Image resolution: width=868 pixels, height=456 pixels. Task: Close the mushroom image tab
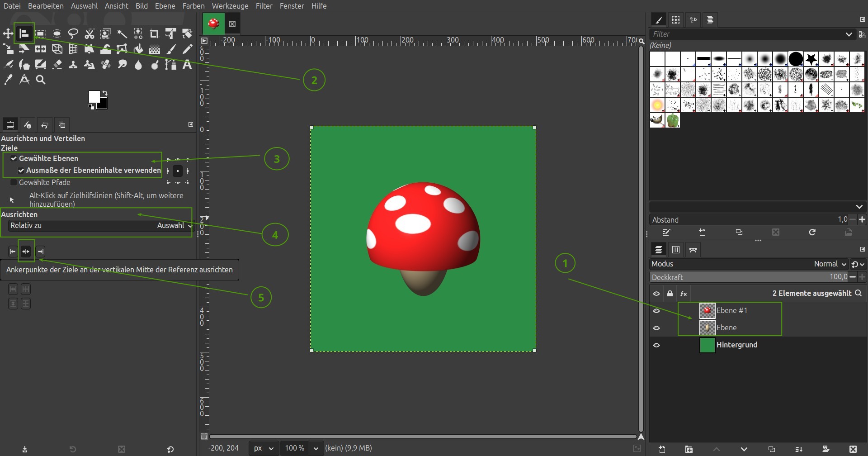coord(232,24)
